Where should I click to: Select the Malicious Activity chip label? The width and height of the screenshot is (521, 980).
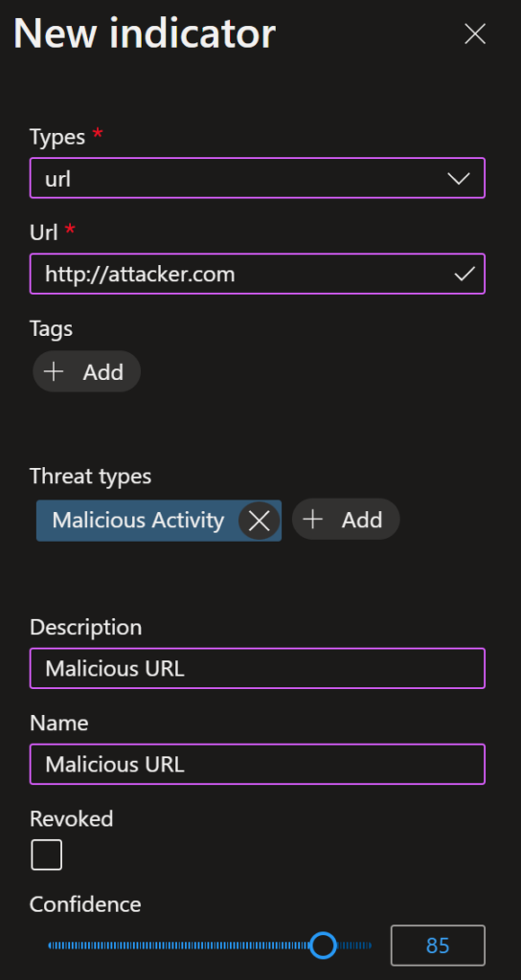(x=138, y=520)
